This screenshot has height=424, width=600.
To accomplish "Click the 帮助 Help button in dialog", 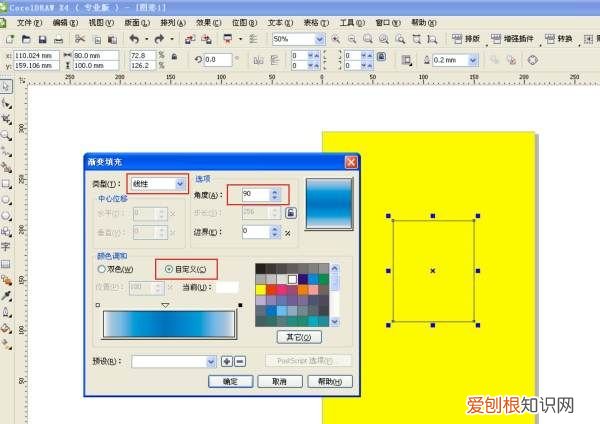I will 330,382.
